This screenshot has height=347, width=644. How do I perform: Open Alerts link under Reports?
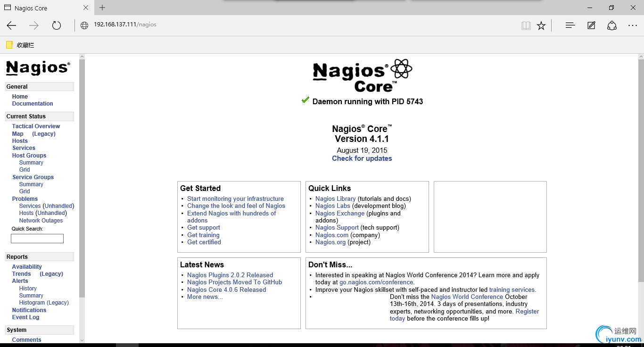[x=20, y=281]
